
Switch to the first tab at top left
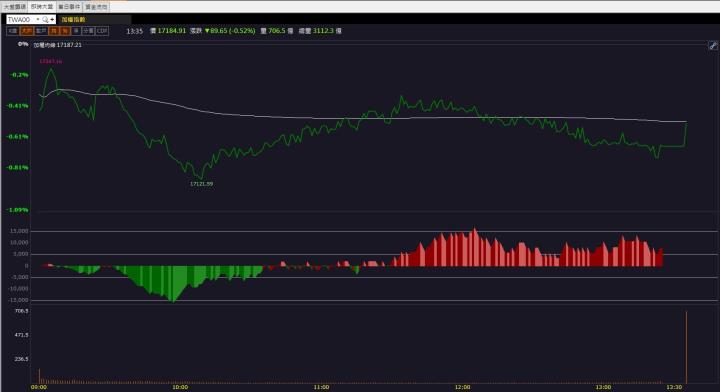point(15,7)
